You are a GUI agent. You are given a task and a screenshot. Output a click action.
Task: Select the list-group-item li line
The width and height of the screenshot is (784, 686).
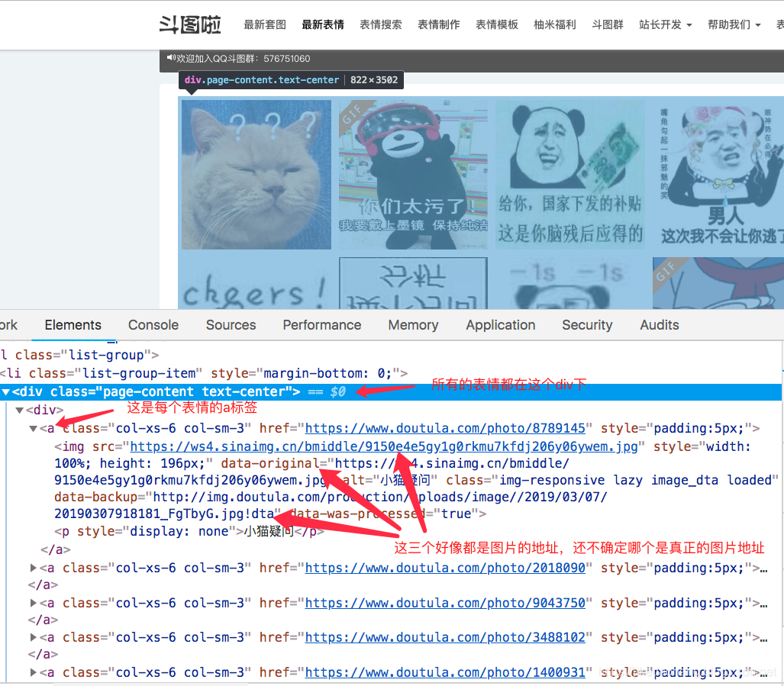pyautogui.click(x=204, y=374)
